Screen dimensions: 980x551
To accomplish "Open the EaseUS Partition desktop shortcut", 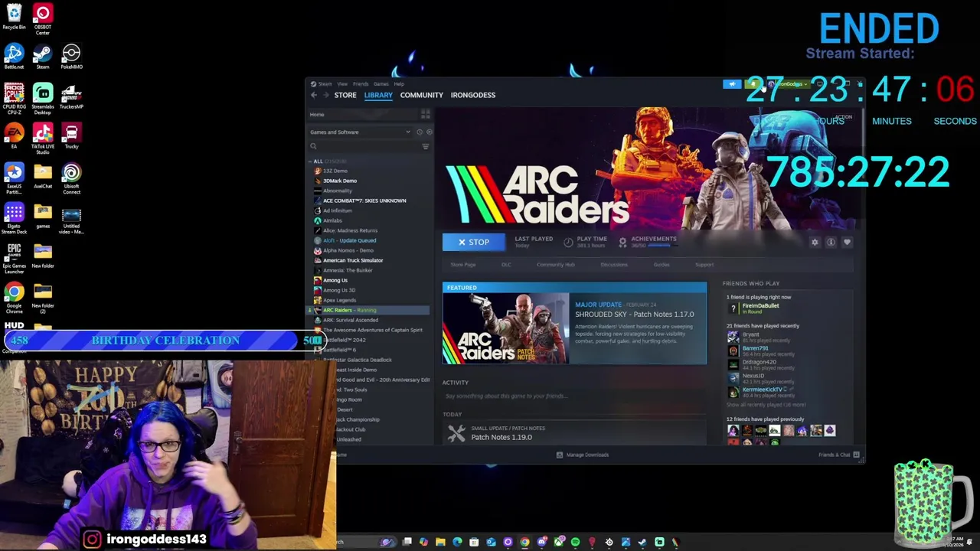I will 14,178.
